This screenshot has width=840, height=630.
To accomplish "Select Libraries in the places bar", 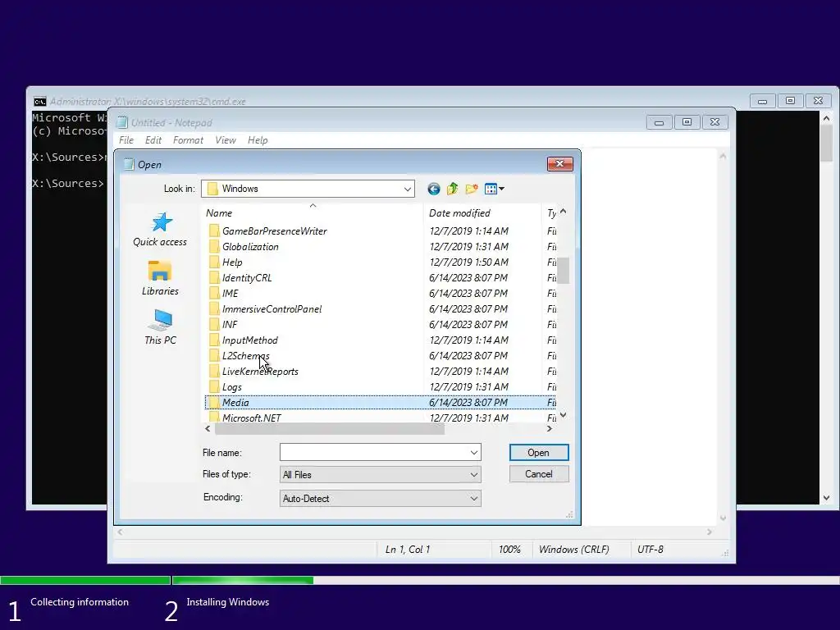I will click(160, 278).
